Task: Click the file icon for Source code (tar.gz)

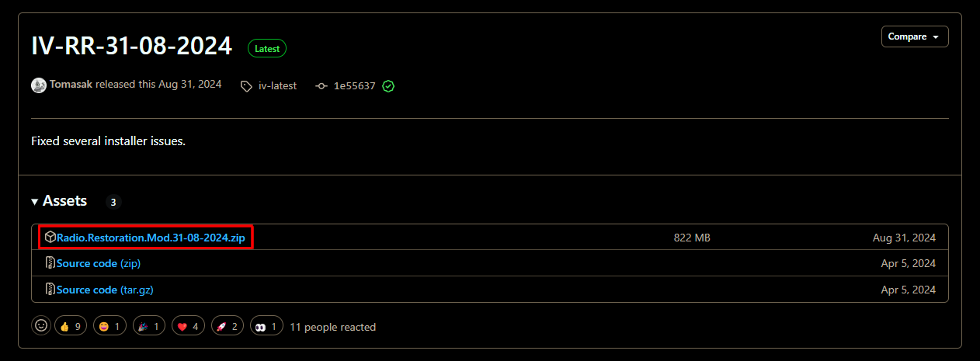Action: (x=50, y=290)
